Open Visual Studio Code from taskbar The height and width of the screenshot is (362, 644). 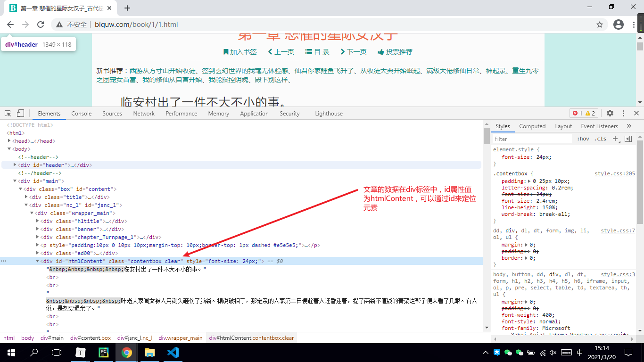[x=173, y=352]
